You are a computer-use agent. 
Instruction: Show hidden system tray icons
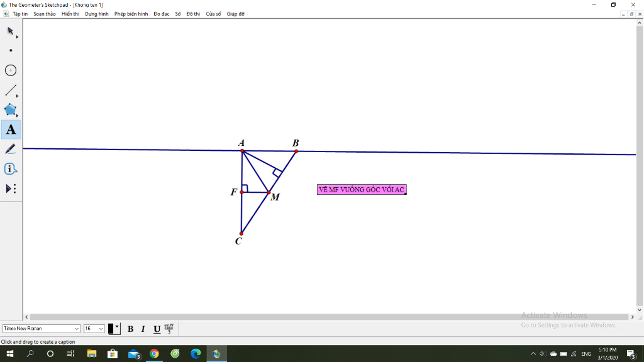coord(533,354)
